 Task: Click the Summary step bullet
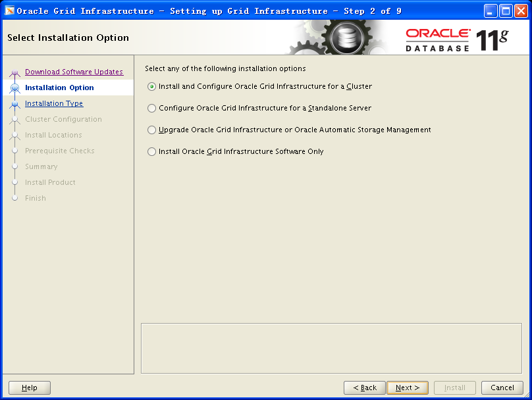coord(14,166)
